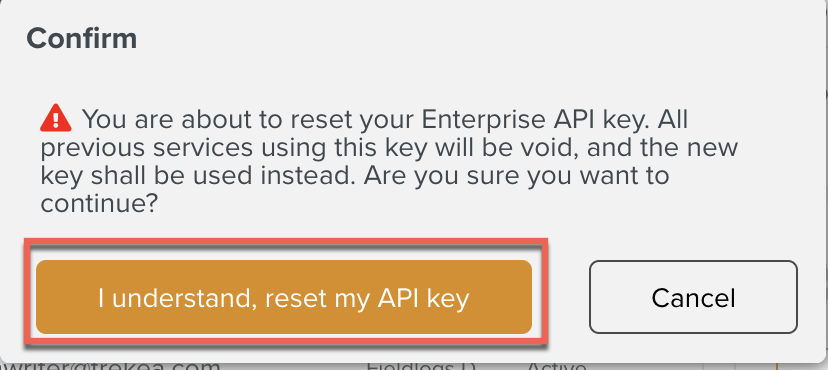
Task: Click the Confirm dialog heading
Action: 81,39
